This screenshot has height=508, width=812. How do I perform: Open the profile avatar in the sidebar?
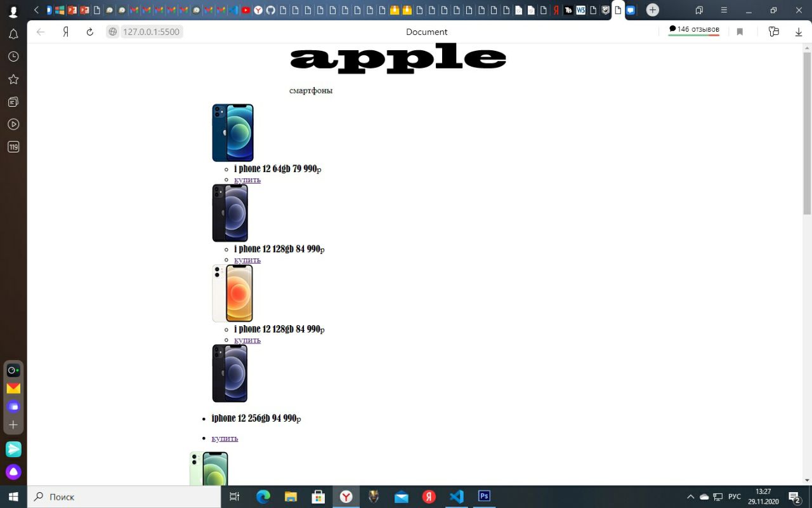[x=13, y=11]
